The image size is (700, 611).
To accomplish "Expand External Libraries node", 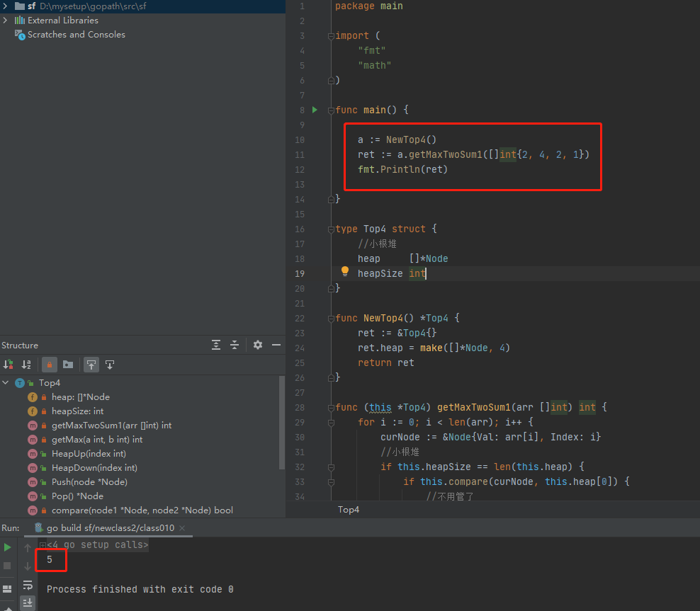I will coord(6,20).
